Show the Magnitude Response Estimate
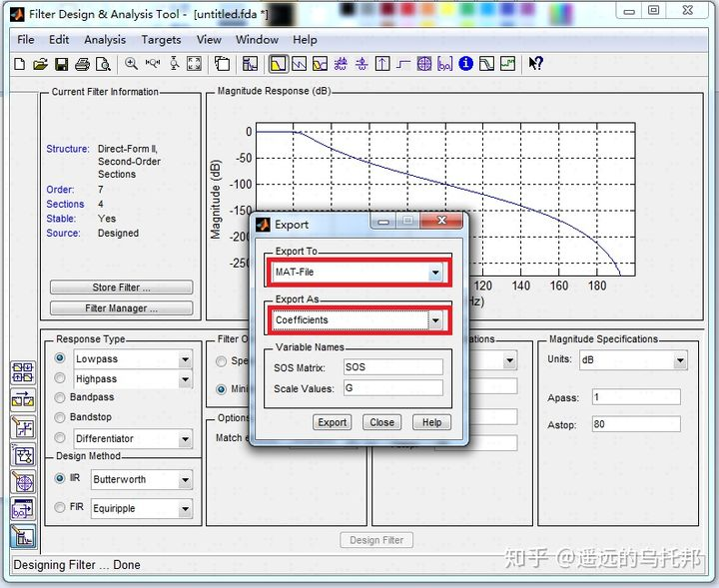Screen dimensions: 719x588 [x=486, y=64]
